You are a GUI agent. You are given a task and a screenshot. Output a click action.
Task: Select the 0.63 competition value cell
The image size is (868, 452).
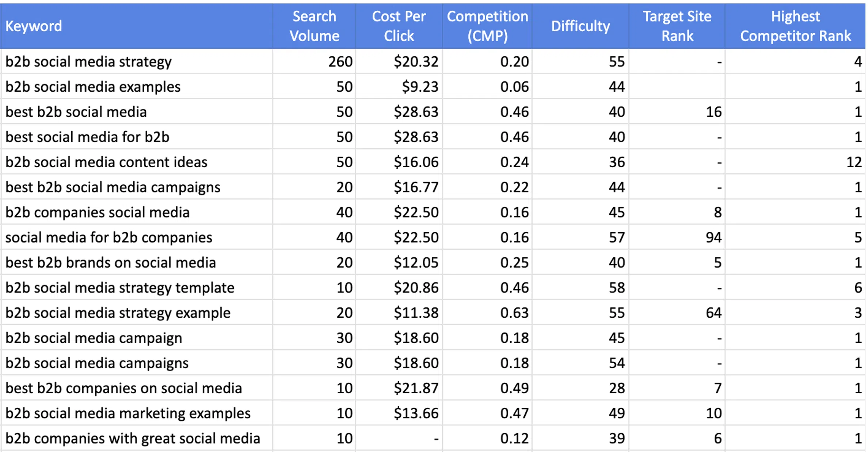[487, 313]
